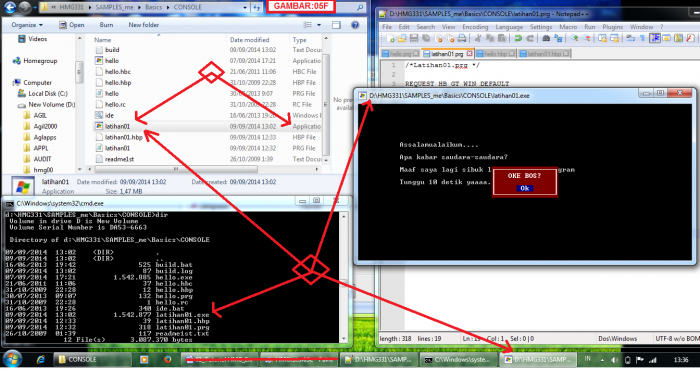This screenshot has width=700, height=371.
Task: Click Ok in the OKE BOS dialog
Action: 525,188
